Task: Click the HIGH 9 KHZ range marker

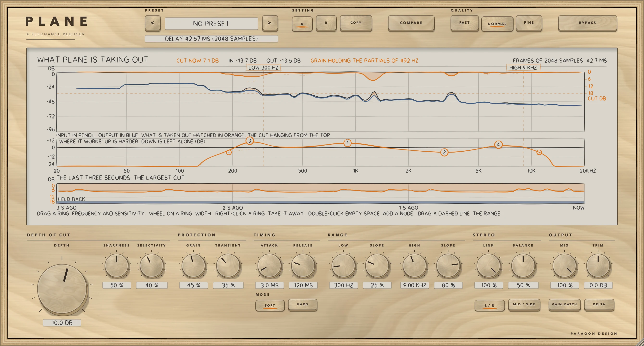Action: (523, 68)
